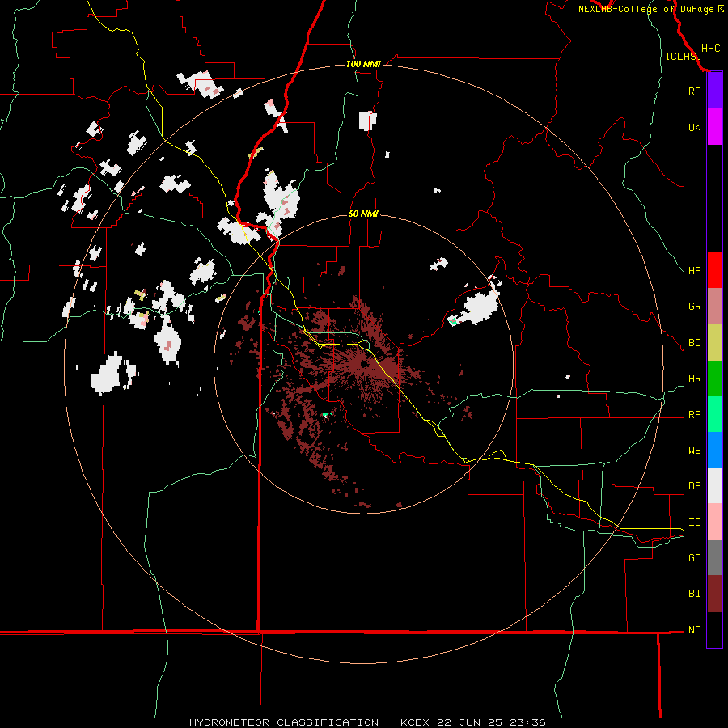Click the HR green legend swatch
The height and width of the screenshot is (728, 728).
click(714, 379)
